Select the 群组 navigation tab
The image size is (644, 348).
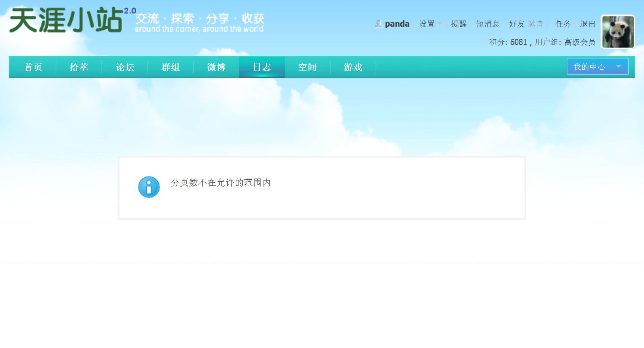point(171,67)
